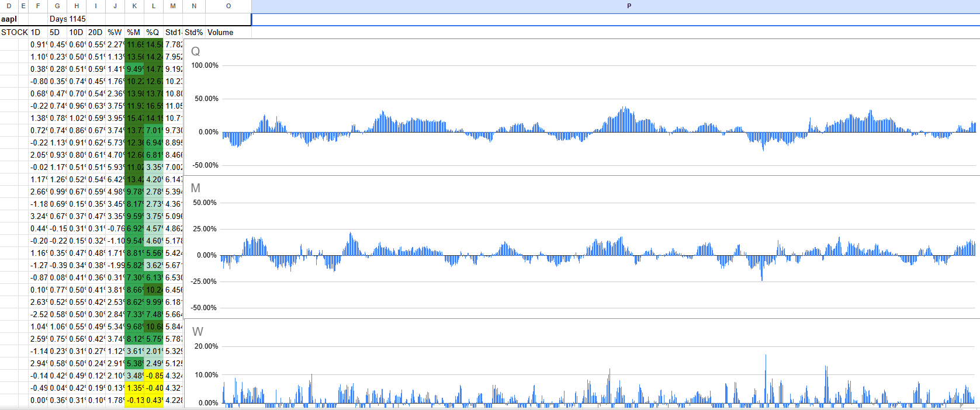Click the 1D cell showing 3.24
Image resolution: width=980 pixels, height=410 pixels.
[x=39, y=216]
